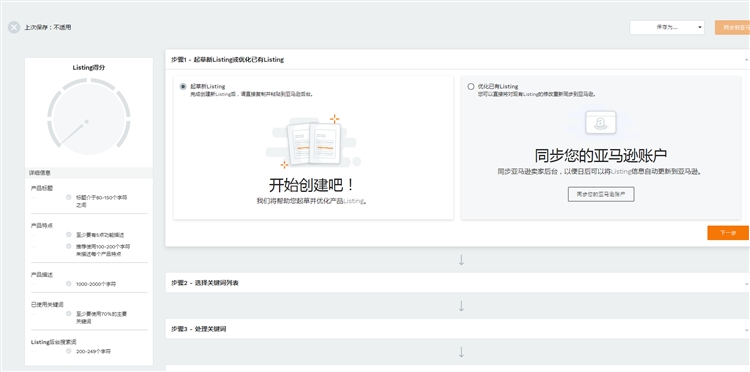Select the 起草新Listing radio option

click(x=183, y=87)
